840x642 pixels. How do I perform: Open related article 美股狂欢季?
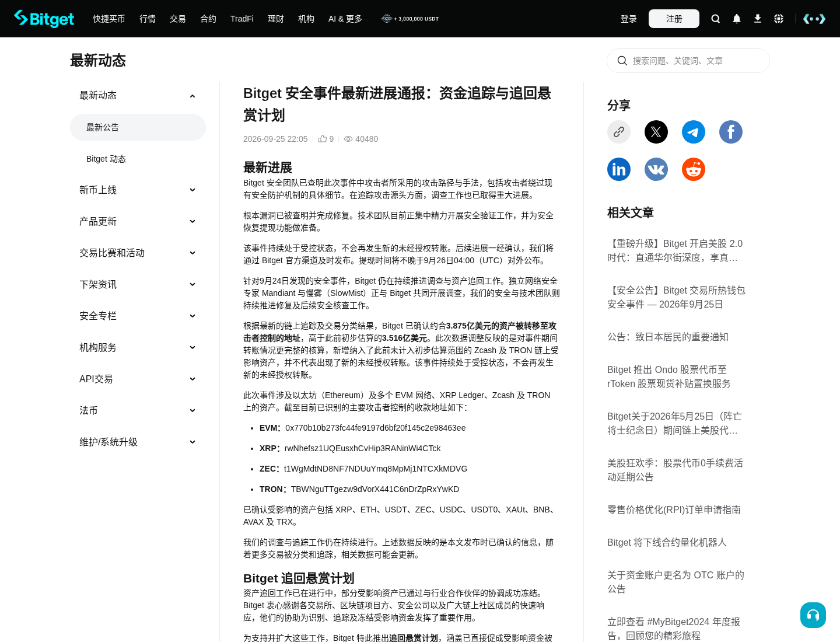tap(675, 470)
